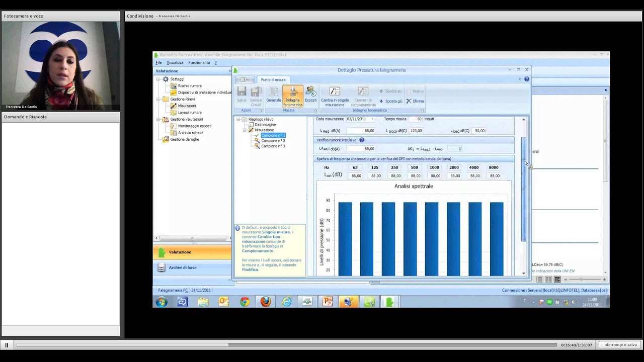Click the blue help icon near ribbon collapse
The width and height of the screenshot is (644, 362).
click(527, 79)
